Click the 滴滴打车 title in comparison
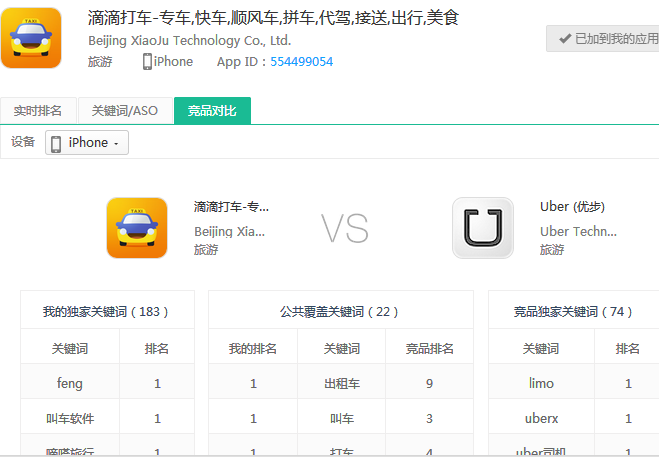Screen dimensions: 659x457 [231, 207]
